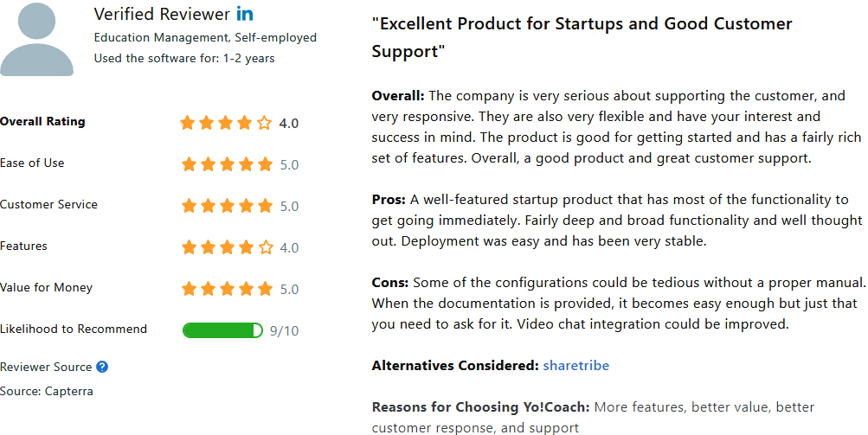
Task: Open the sharetribe alternative link
Action: (575, 366)
